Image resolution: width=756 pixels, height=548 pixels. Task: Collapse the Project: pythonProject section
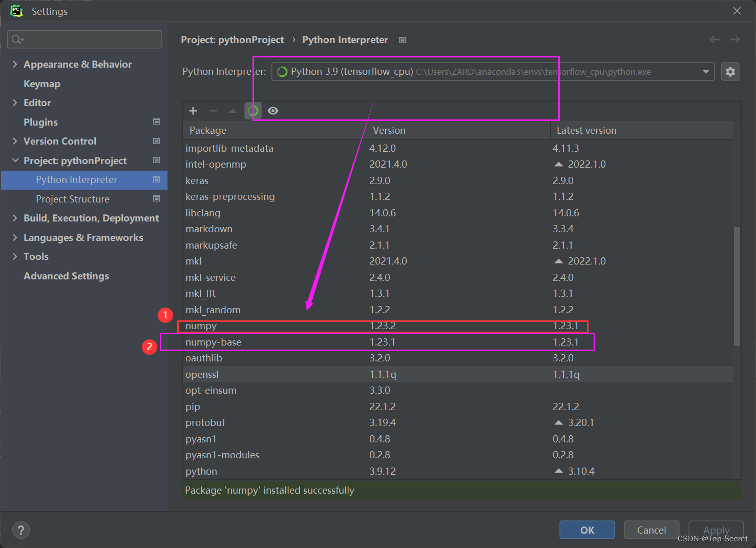[x=15, y=160]
